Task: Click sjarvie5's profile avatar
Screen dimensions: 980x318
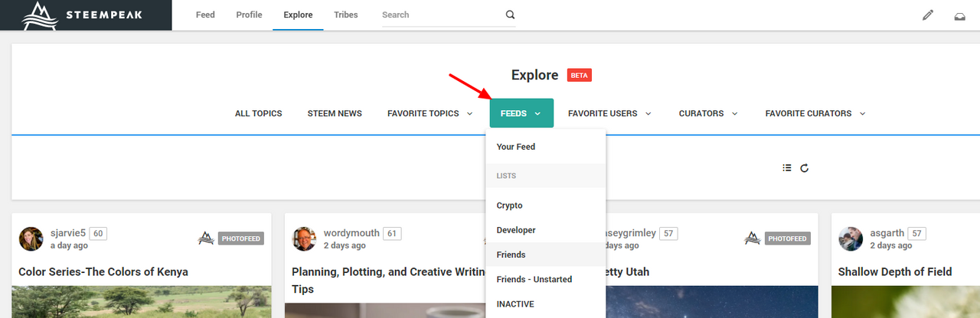Action: [31, 238]
